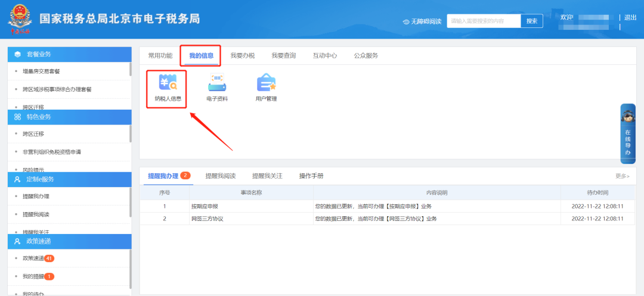
Task: Switch to the 我要查询 tab
Action: (283, 56)
